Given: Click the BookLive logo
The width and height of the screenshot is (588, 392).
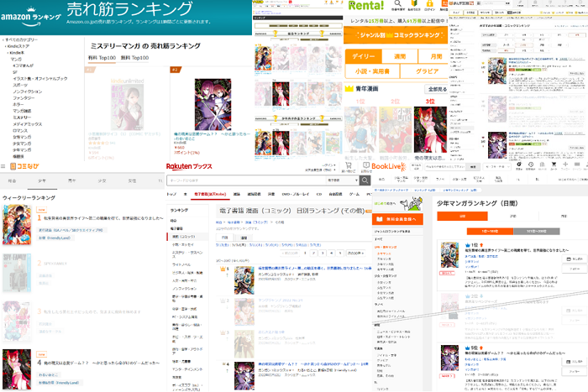Looking at the screenshot, I should tap(389, 166).
